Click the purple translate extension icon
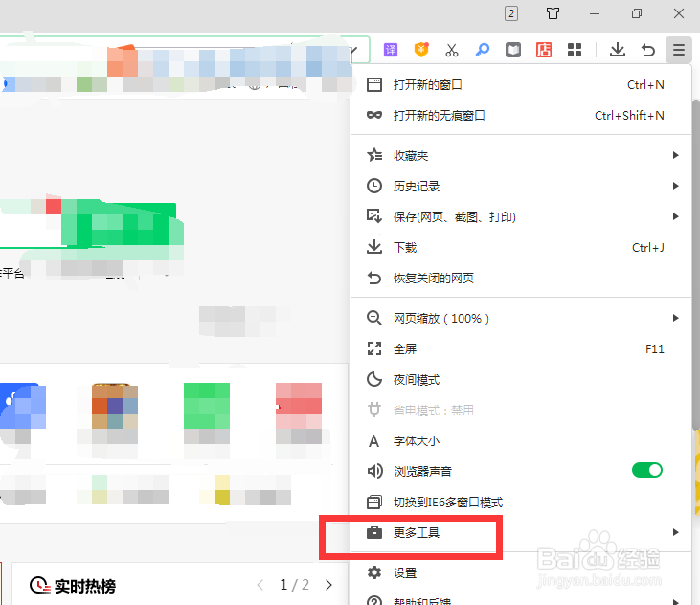This screenshot has height=605, width=700. pyautogui.click(x=391, y=50)
